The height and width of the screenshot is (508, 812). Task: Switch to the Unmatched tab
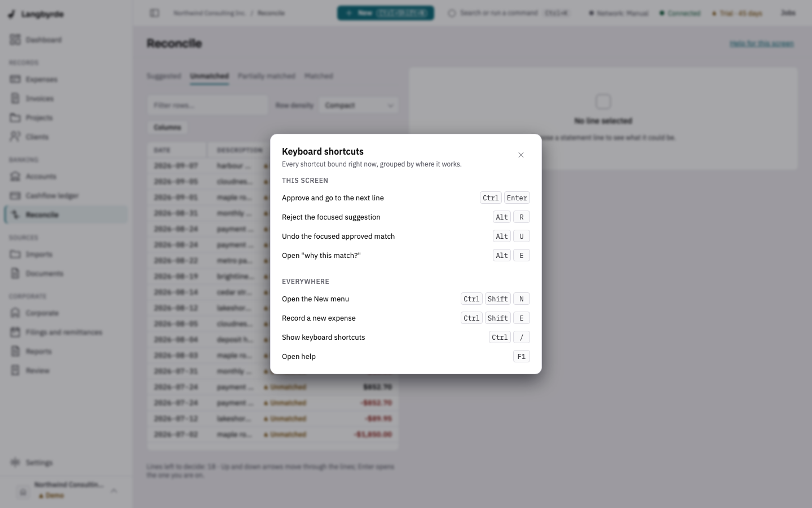coord(209,76)
